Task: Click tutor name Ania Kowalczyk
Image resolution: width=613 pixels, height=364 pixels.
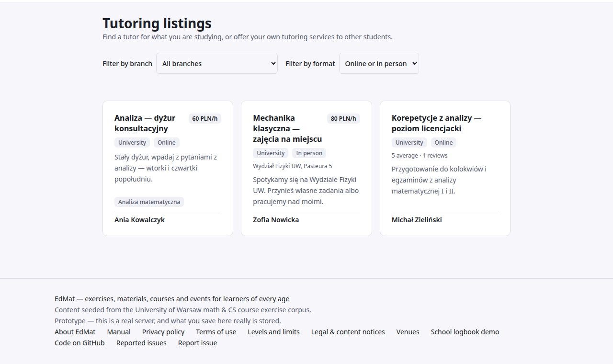Action: click(139, 220)
